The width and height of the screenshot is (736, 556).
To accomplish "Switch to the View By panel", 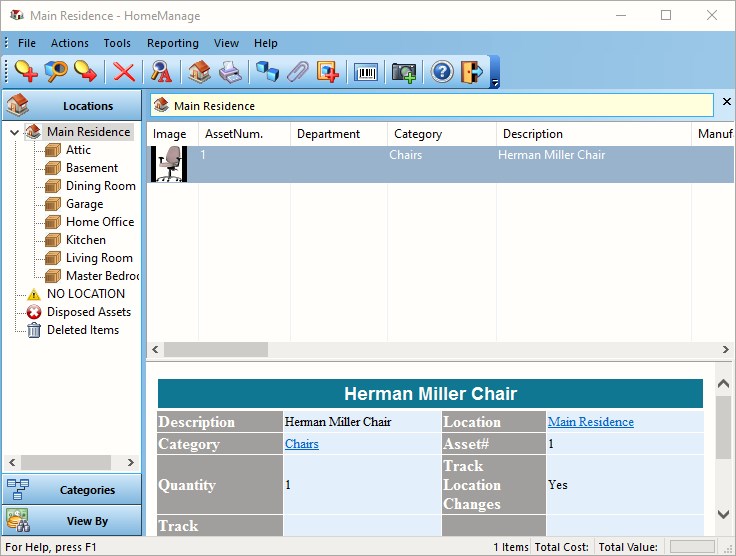I will point(72,521).
